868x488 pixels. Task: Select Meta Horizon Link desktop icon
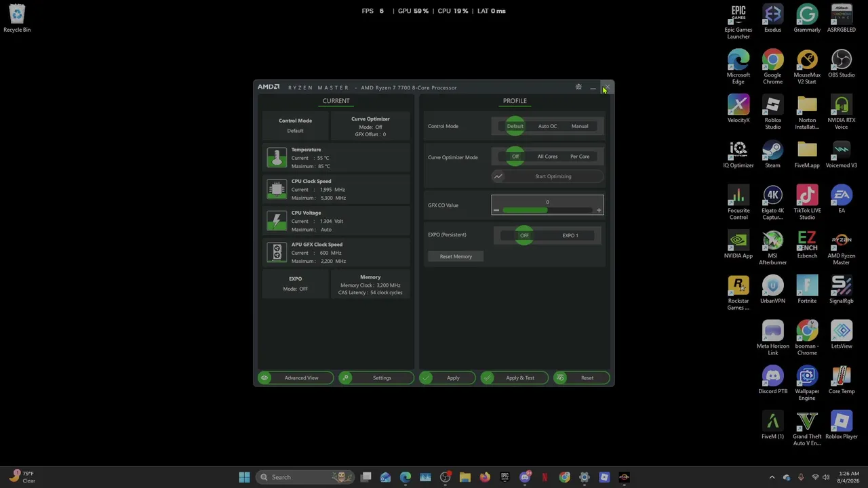pyautogui.click(x=772, y=339)
